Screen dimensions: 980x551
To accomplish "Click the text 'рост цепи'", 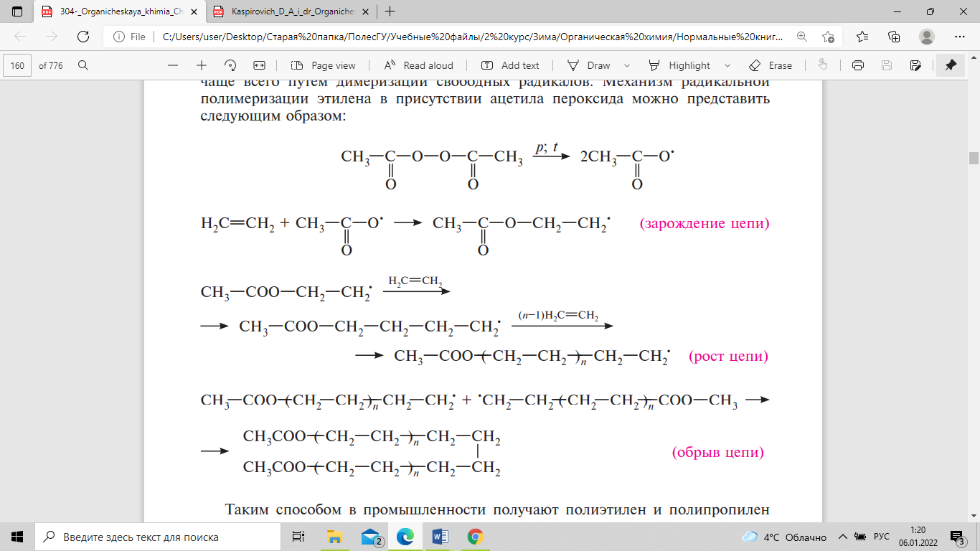I will point(728,357).
